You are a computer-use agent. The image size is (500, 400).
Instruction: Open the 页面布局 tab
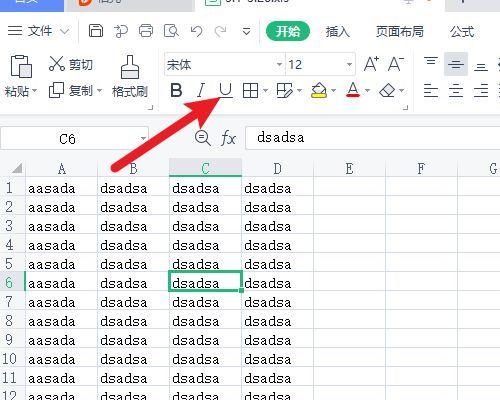400,32
